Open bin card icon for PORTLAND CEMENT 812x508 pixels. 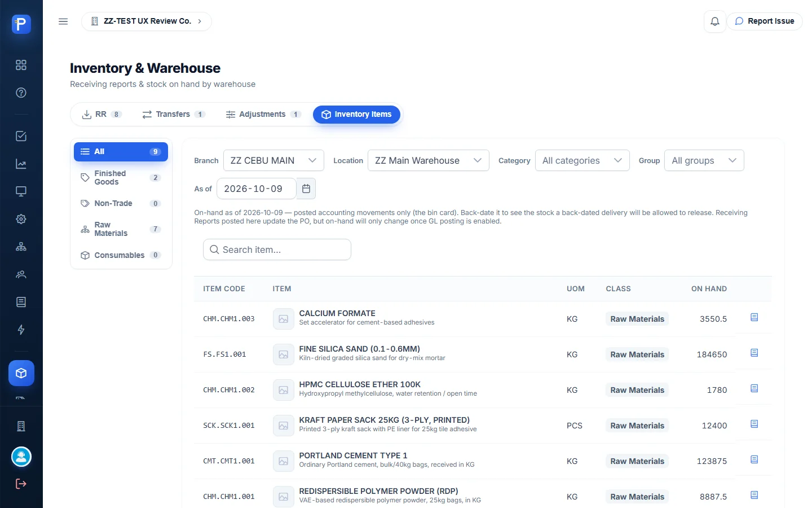coord(754,460)
